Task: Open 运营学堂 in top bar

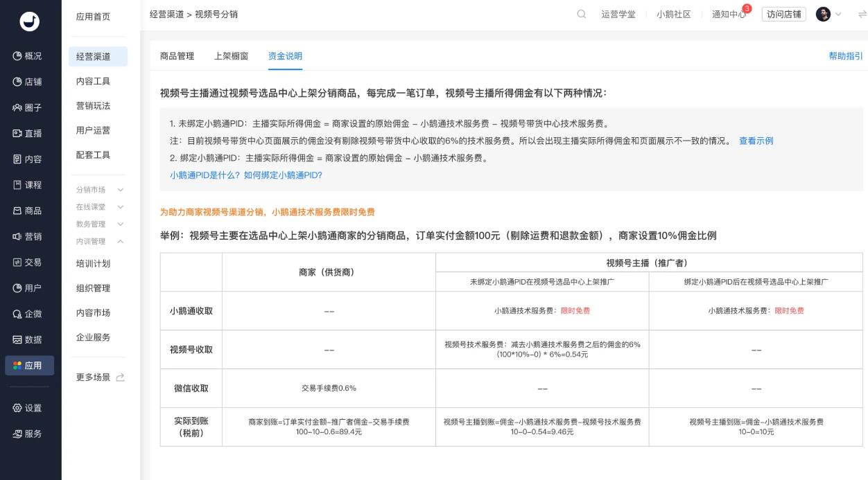Action: pyautogui.click(x=618, y=15)
